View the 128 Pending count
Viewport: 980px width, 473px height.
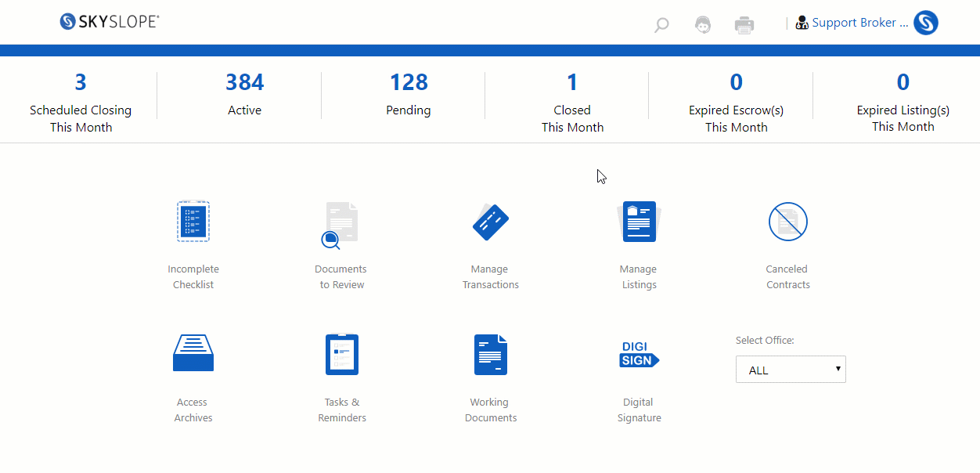tap(409, 94)
